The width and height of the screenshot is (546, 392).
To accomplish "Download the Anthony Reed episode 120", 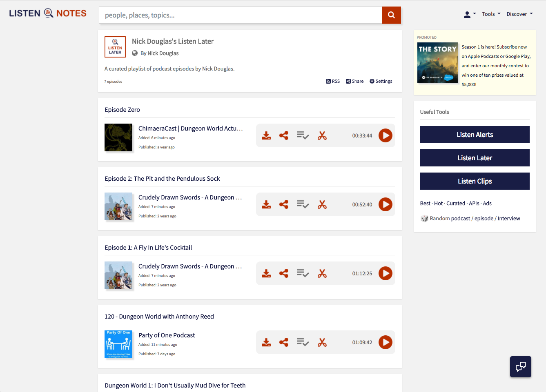I will click(x=266, y=342).
